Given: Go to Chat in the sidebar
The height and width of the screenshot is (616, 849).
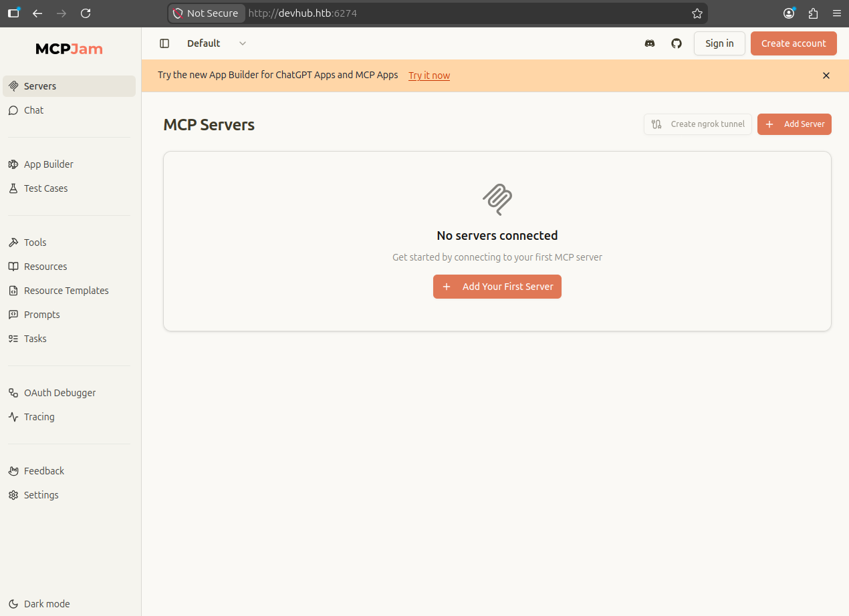Looking at the screenshot, I should point(70,110).
